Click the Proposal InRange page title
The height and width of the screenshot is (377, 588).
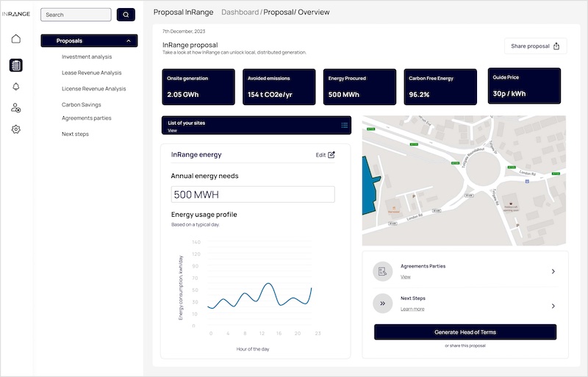click(183, 12)
